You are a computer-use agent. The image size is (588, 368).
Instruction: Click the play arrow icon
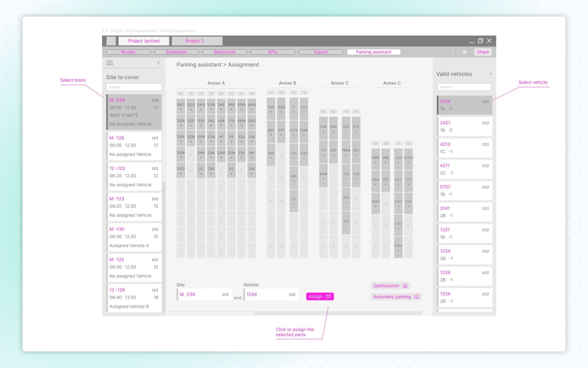[x=465, y=52]
